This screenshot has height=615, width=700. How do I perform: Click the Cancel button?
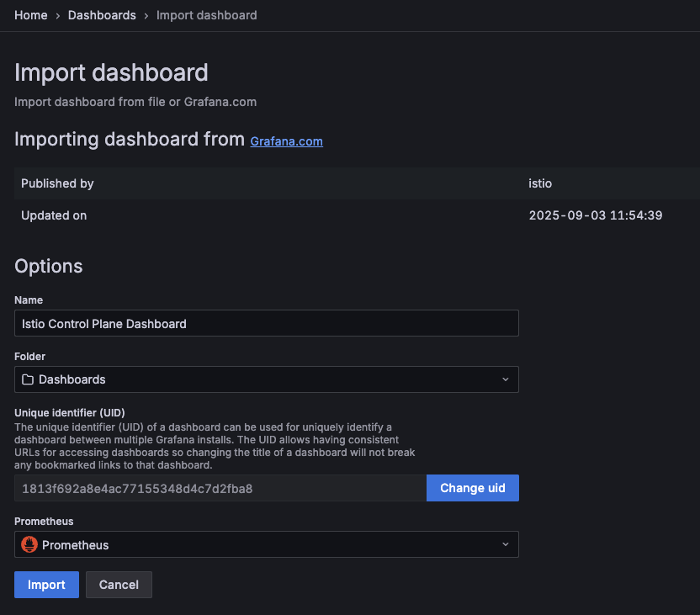pos(119,585)
